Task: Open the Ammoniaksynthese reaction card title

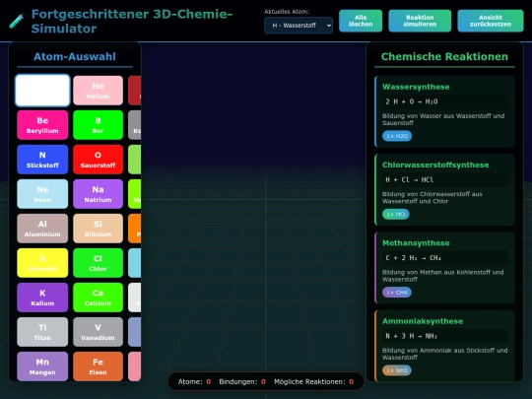Action: (423, 321)
